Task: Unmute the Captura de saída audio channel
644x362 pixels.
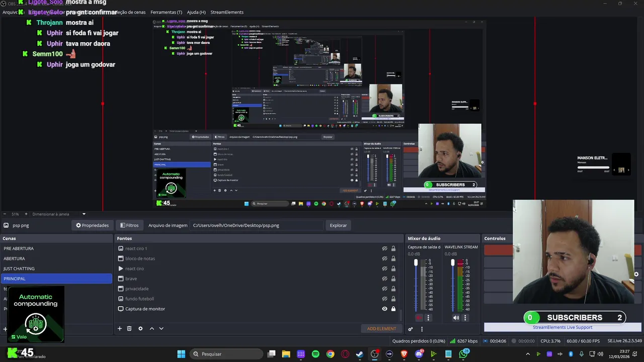Action: 419,318
